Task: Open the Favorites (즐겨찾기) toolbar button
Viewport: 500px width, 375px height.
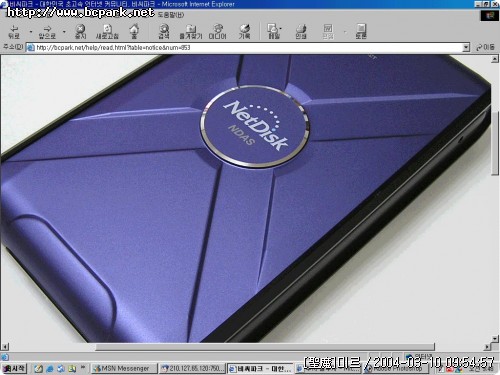Action: tap(191, 32)
